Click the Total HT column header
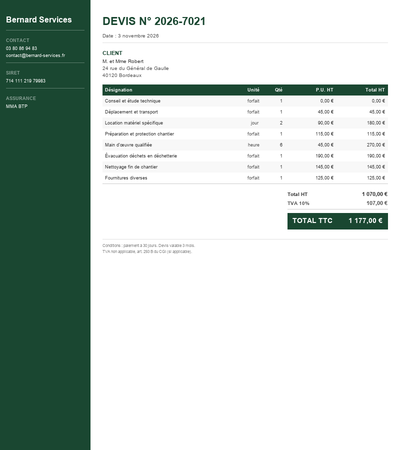 coord(375,90)
